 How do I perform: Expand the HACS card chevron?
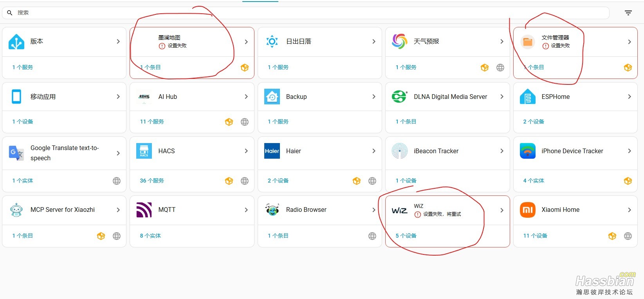tap(246, 151)
